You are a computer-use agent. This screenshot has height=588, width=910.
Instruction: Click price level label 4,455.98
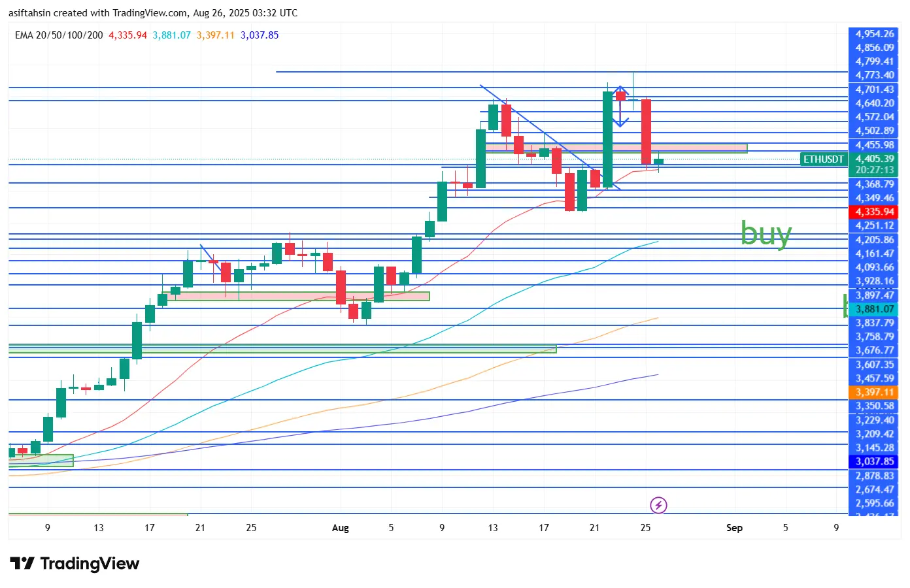click(874, 145)
